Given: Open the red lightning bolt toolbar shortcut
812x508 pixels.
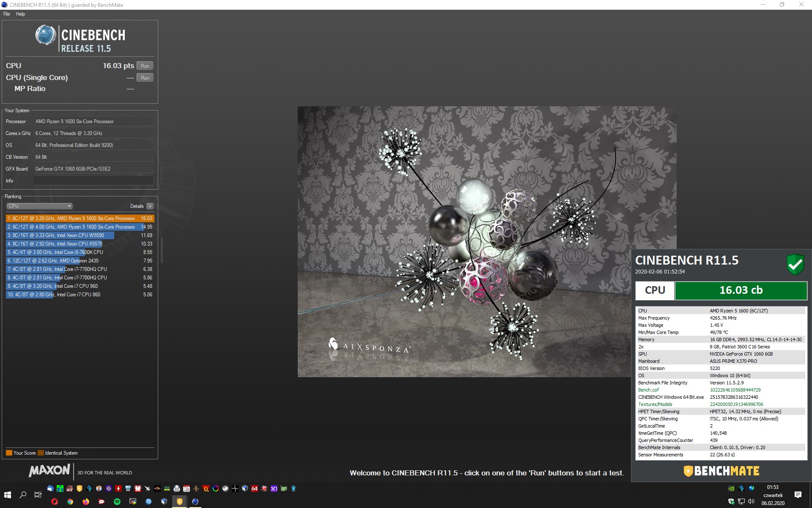Looking at the screenshot, I should 118,489.
